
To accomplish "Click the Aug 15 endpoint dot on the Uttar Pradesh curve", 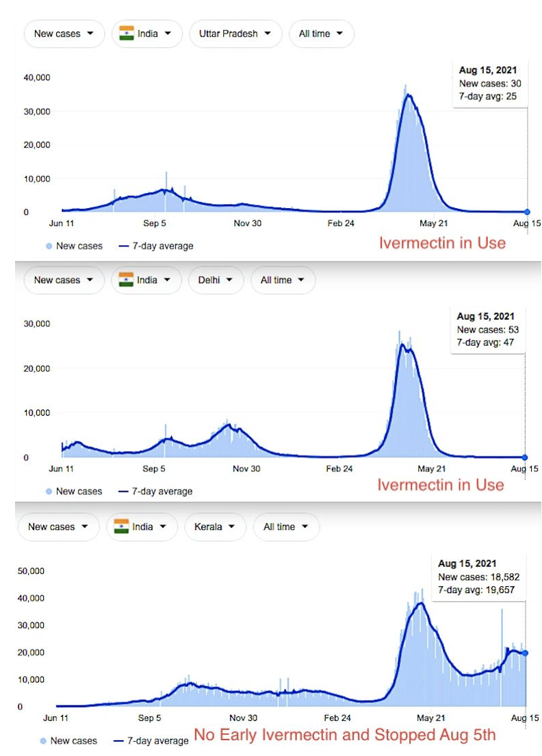I will coord(527,212).
